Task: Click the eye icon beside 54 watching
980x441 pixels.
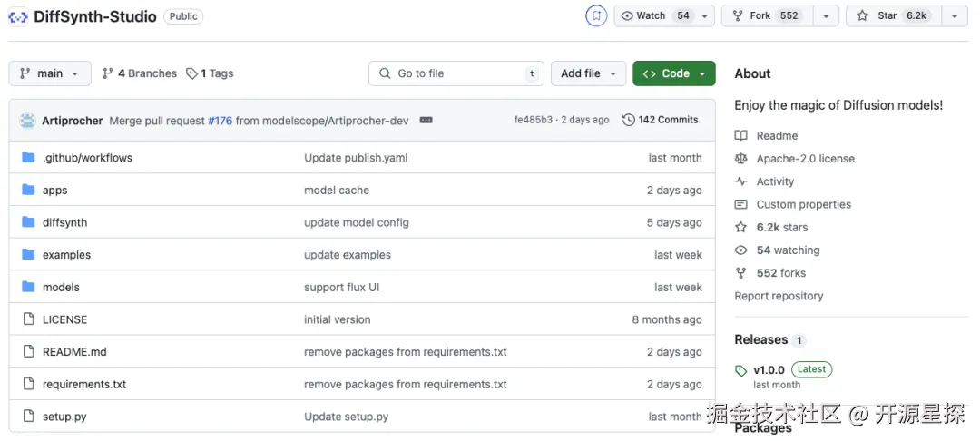Action: tap(740, 250)
